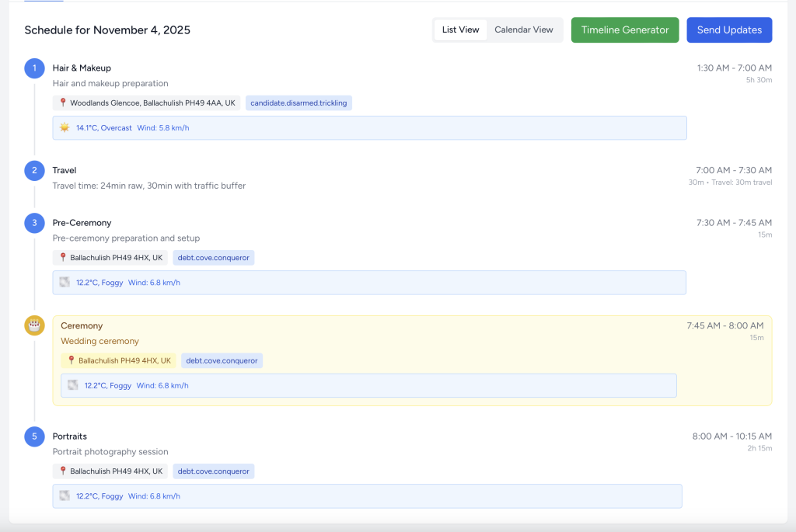This screenshot has height=532, width=796.
Task: Switch to Calendar View
Action: tap(524, 30)
